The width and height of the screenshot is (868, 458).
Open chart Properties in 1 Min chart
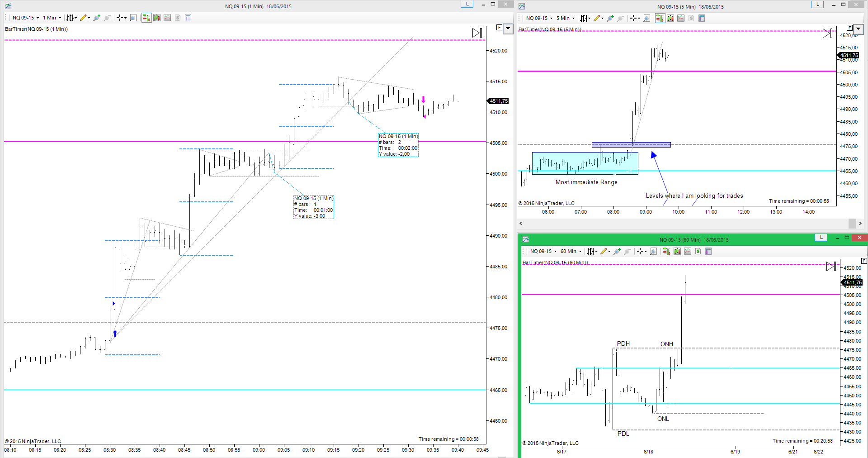coord(188,18)
